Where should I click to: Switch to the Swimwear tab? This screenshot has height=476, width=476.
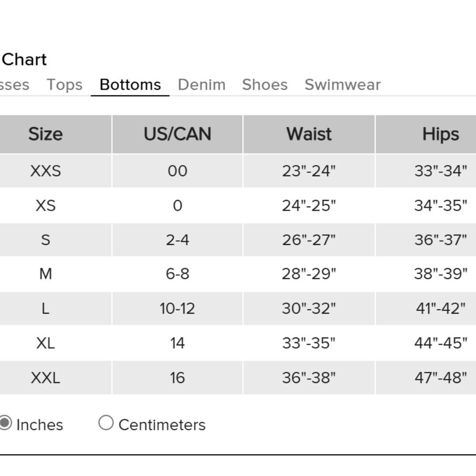(x=342, y=85)
